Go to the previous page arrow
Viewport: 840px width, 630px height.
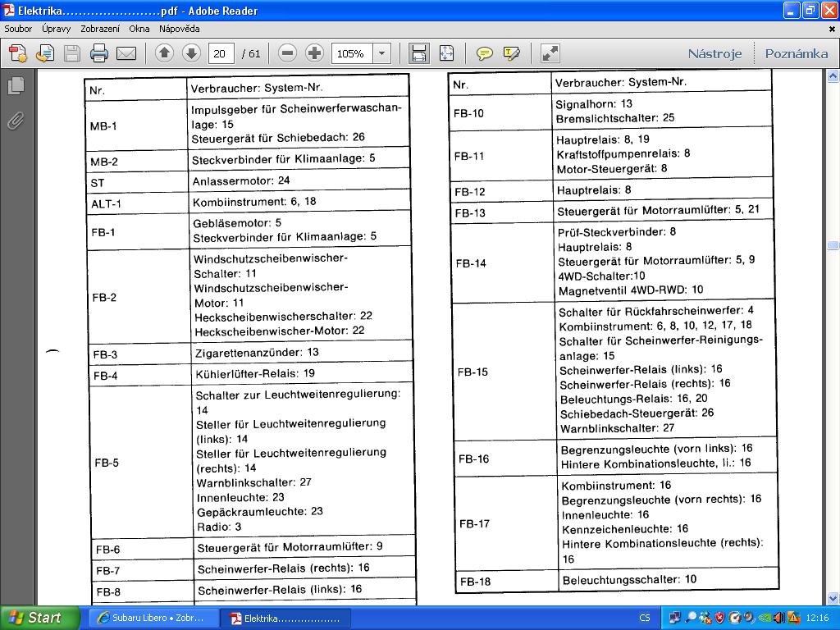[x=164, y=53]
